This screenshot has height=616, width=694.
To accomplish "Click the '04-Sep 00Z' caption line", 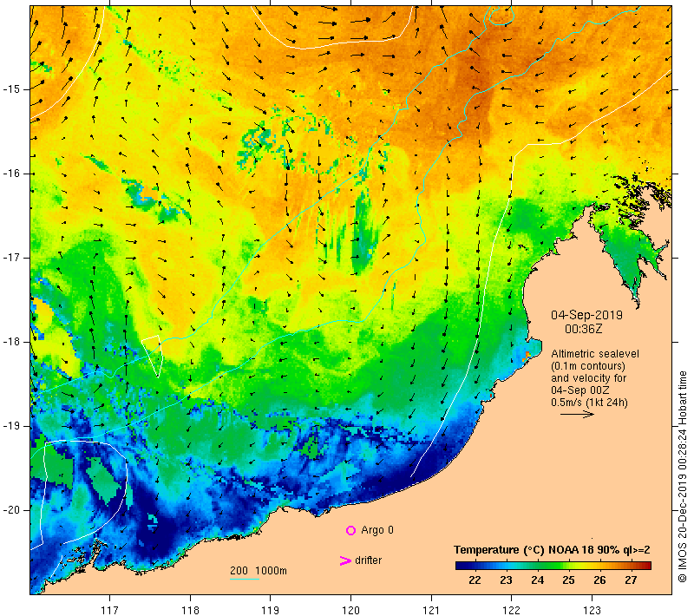I will (x=579, y=390).
